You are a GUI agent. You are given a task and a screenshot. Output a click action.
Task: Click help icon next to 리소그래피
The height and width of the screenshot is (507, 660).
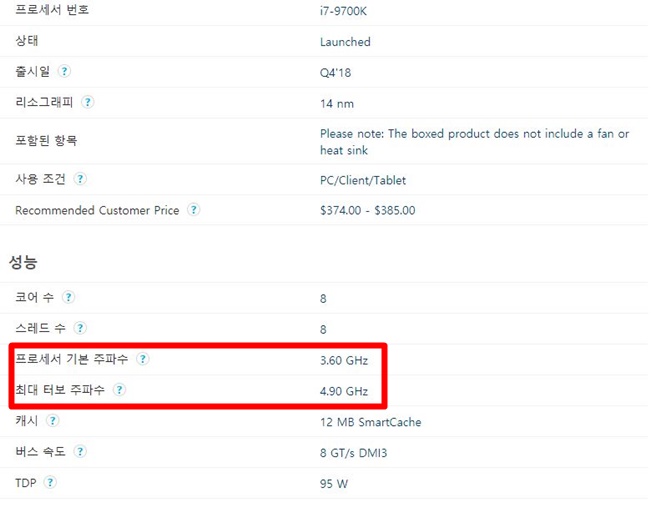point(88,102)
